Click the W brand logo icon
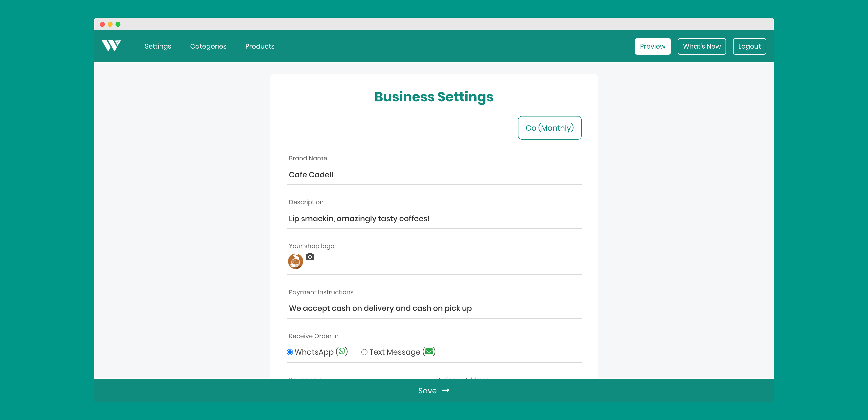Image resolution: width=868 pixels, height=420 pixels. tap(111, 46)
